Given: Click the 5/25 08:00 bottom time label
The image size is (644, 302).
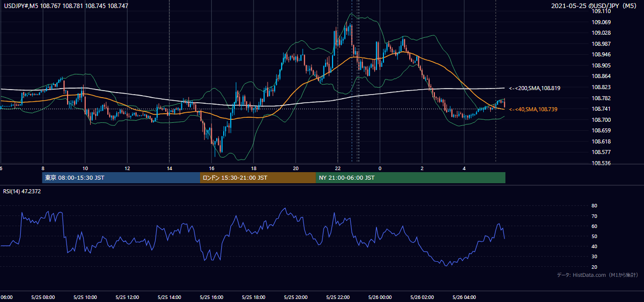Looking at the screenshot, I should 43,297.
